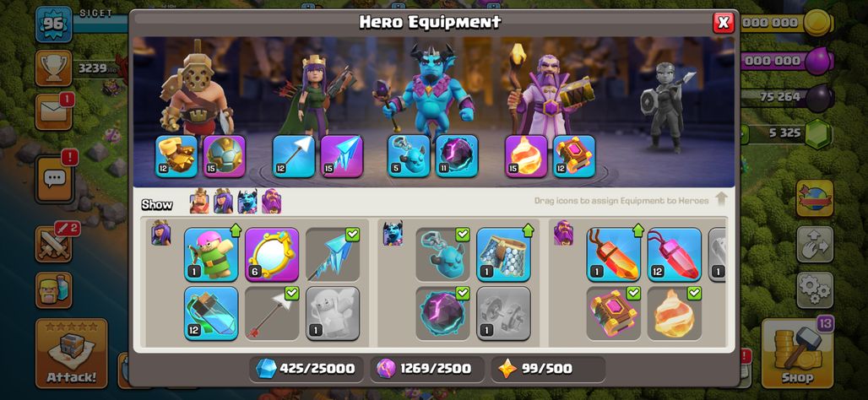Select the Spiky Ball equipment slot
This screenshot has width=868, height=400.
pyautogui.click(x=225, y=156)
